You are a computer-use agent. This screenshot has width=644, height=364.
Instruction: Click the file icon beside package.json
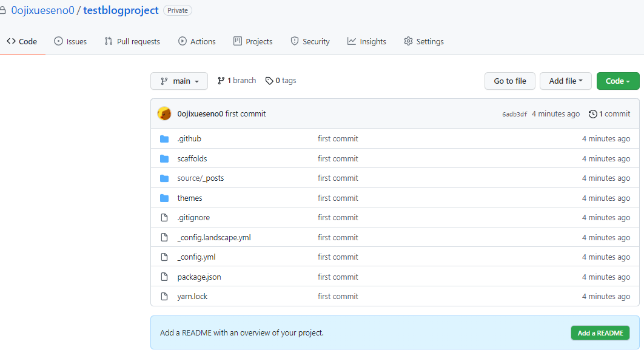[164, 277]
